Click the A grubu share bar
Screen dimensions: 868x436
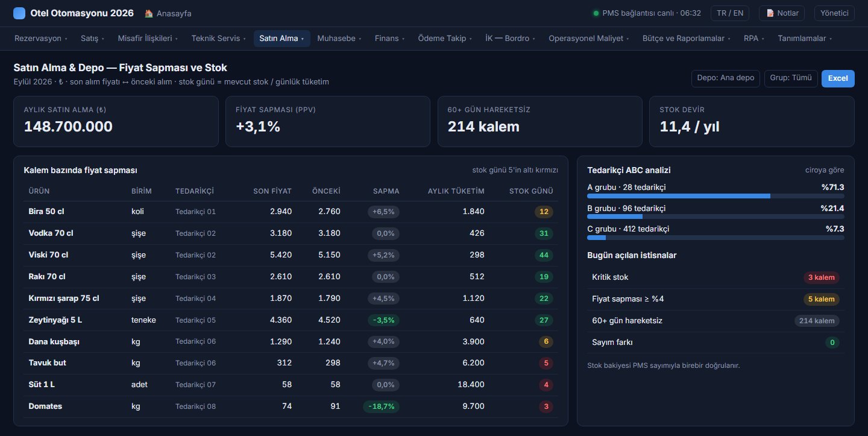pos(715,196)
